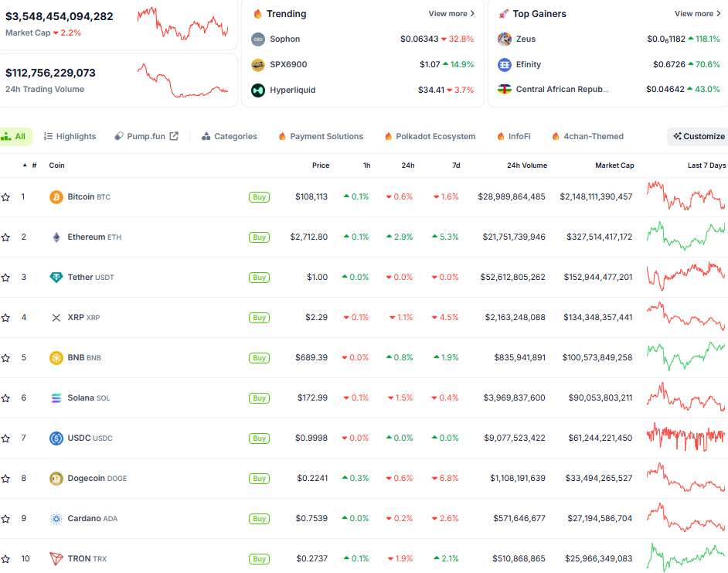The height and width of the screenshot is (573, 728).
Task: Click the Bitcoin coin logo icon
Action: tap(56, 197)
